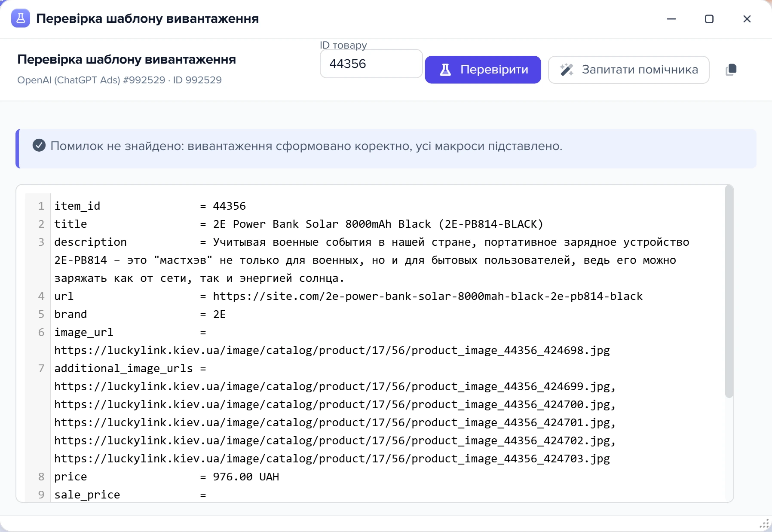Image resolution: width=772 pixels, height=532 pixels.
Task: Close the Перевірка шаблону вивантаження window
Action: (747, 19)
